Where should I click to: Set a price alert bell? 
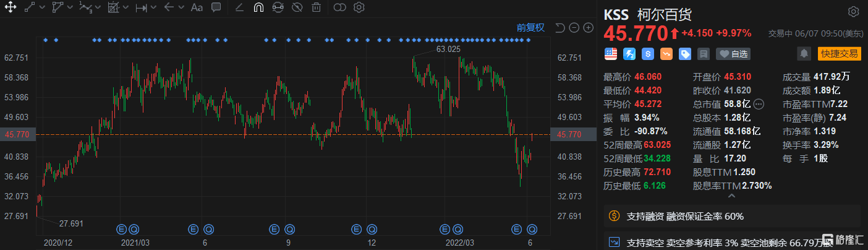click(x=804, y=54)
